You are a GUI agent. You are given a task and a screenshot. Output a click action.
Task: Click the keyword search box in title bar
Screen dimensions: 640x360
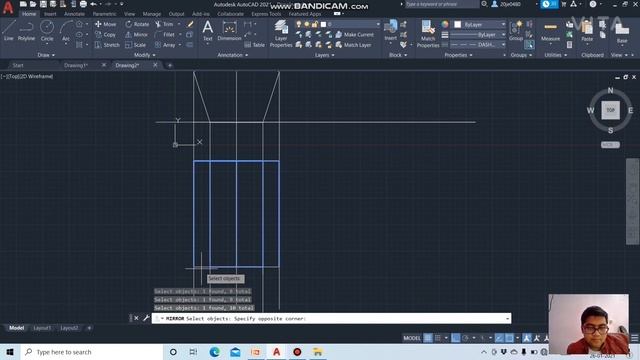pos(442,4)
